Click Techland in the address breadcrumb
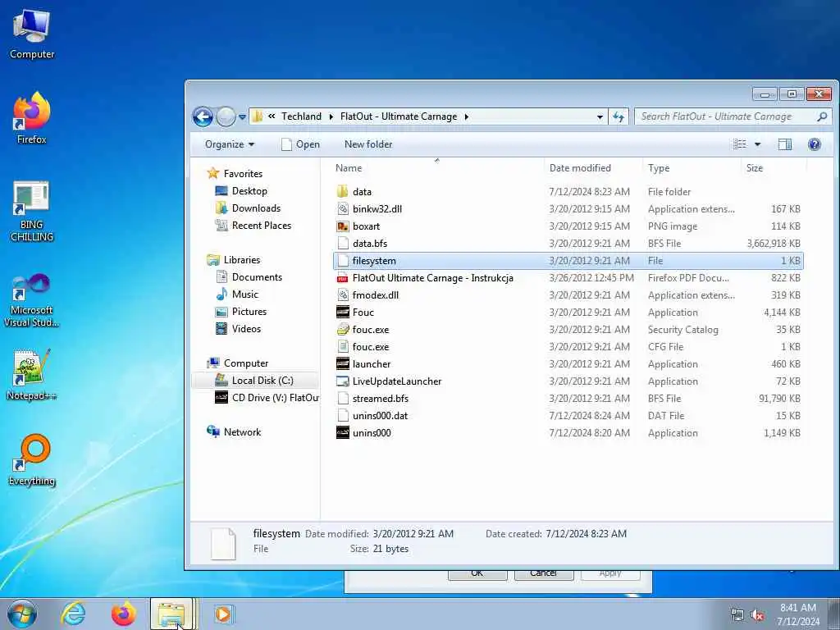The image size is (840, 630). (301, 116)
